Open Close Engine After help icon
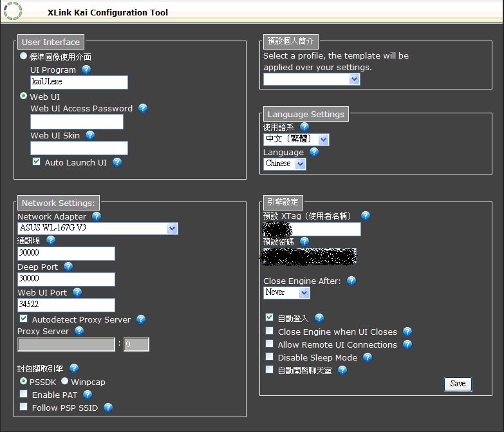 pyautogui.click(x=351, y=281)
